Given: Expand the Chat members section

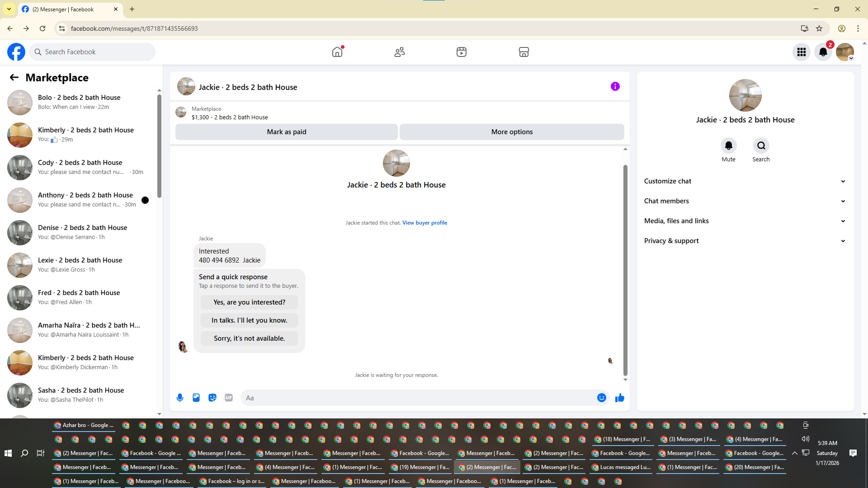Looking at the screenshot, I should (x=745, y=201).
